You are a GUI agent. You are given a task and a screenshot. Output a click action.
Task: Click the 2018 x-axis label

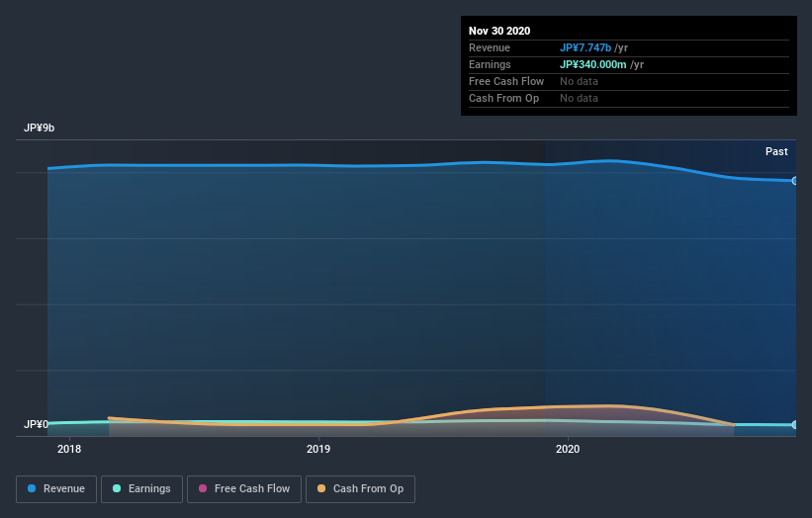[x=69, y=449]
